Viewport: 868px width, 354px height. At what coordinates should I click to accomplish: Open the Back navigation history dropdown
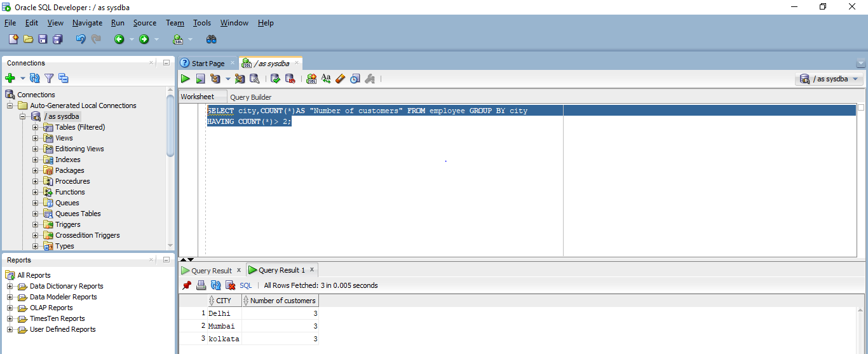(132, 39)
